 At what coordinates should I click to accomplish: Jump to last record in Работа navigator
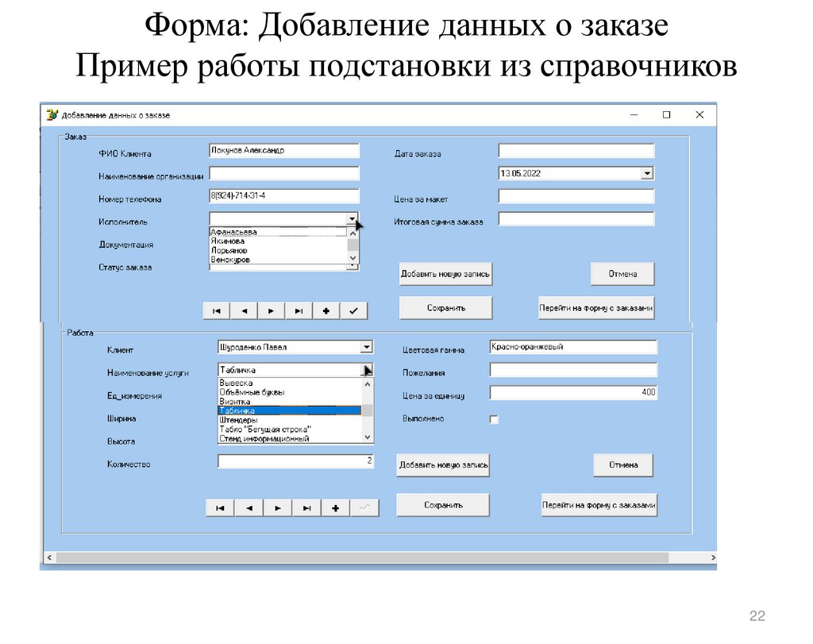[x=306, y=508]
